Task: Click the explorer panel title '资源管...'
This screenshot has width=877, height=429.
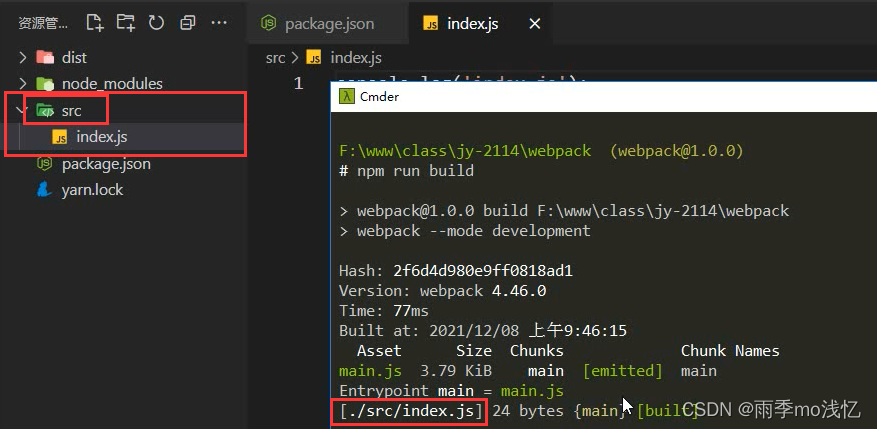Action: coord(43,23)
